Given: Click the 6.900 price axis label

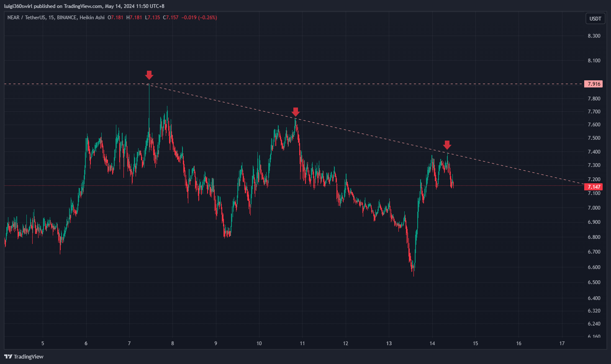Looking at the screenshot, I should pyautogui.click(x=594, y=222).
